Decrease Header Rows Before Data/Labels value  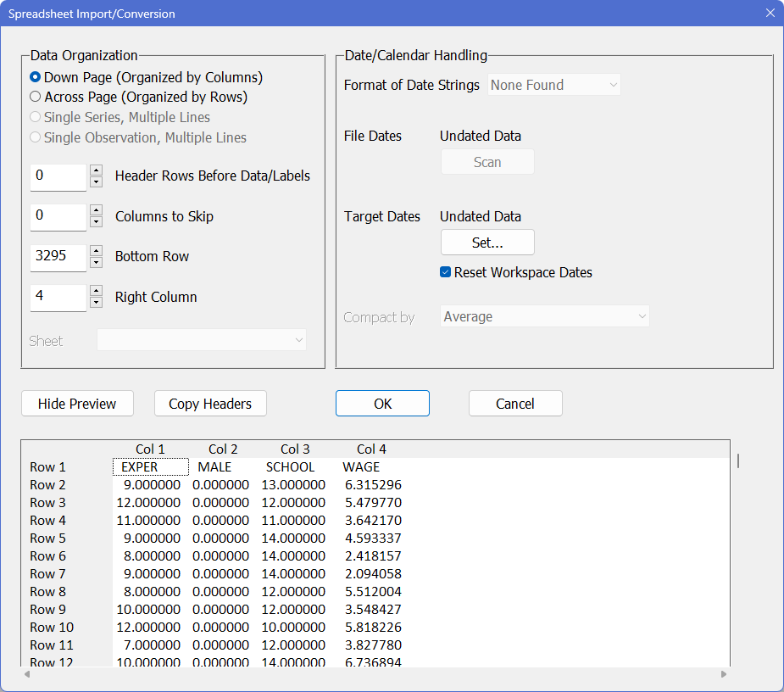coord(96,182)
